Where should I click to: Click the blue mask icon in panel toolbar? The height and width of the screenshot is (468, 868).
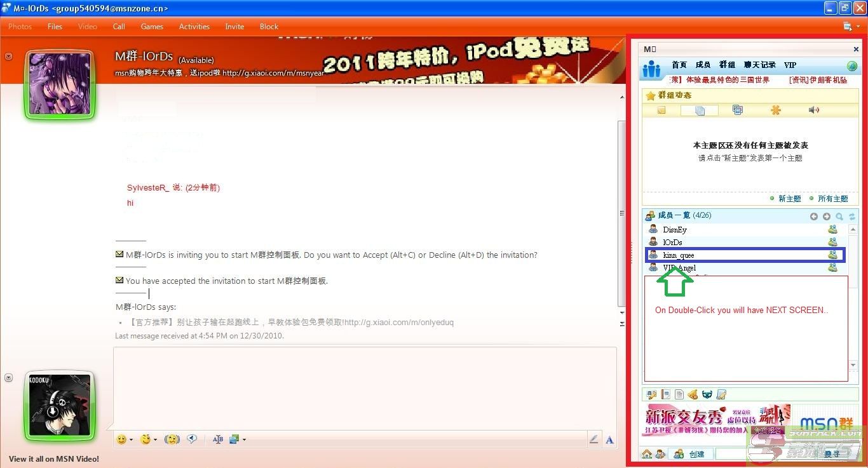click(x=707, y=395)
